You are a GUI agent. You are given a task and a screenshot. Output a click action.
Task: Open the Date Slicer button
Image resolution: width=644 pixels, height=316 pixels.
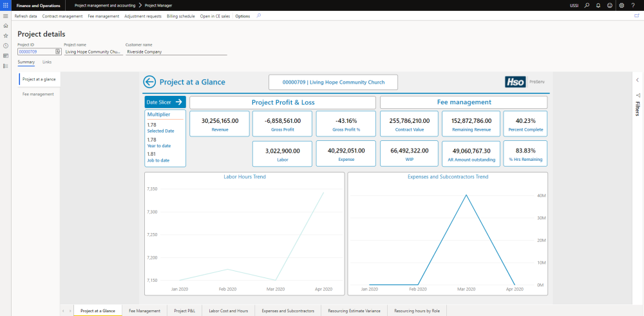(x=165, y=102)
